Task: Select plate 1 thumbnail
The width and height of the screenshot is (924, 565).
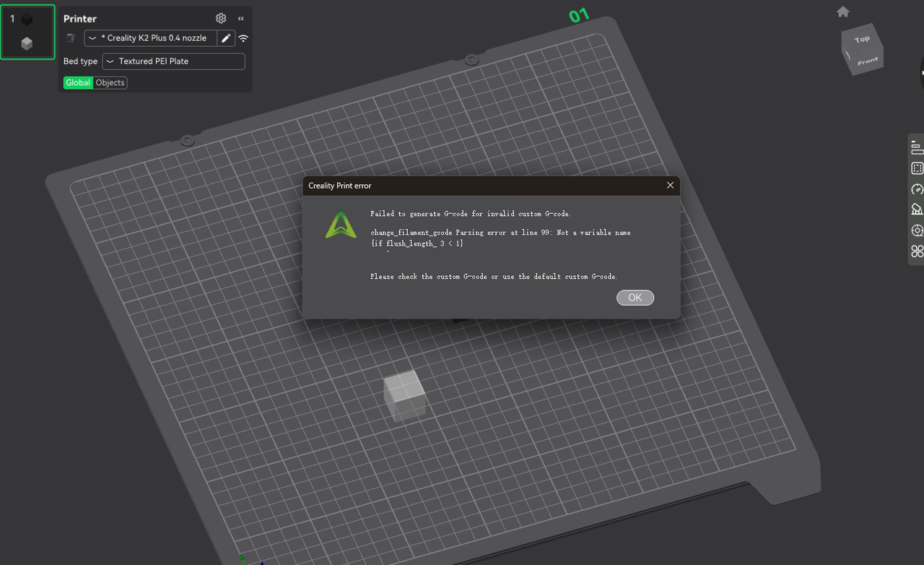Action: pyautogui.click(x=27, y=32)
